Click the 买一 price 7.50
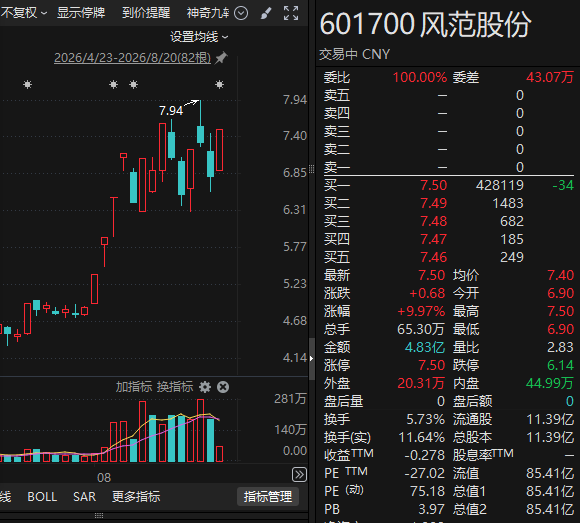The width and height of the screenshot is (580, 523). (x=434, y=185)
